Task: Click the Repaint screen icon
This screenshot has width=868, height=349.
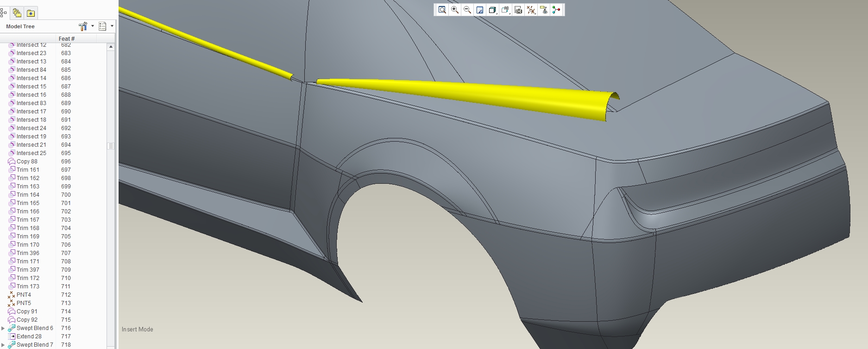Action: pos(480,10)
